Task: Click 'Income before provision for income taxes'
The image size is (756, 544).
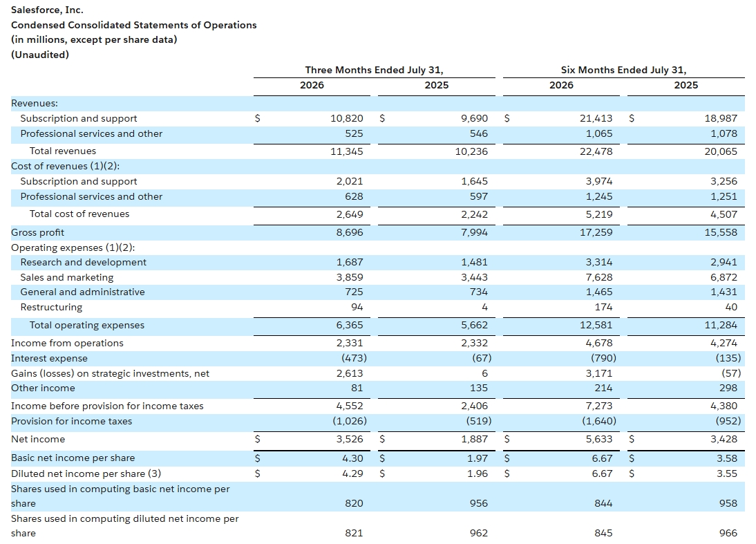Action: click(x=107, y=406)
